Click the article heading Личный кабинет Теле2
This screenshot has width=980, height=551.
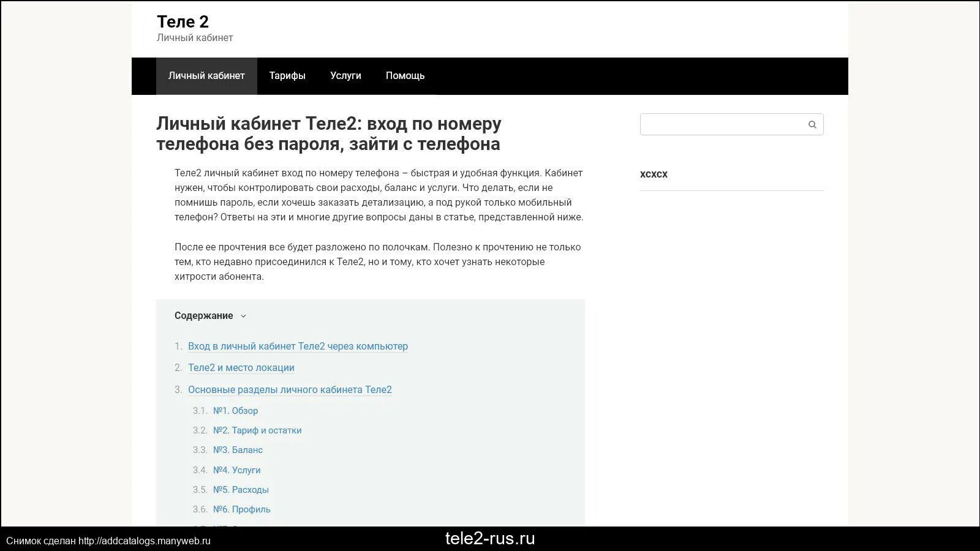click(329, 133)
